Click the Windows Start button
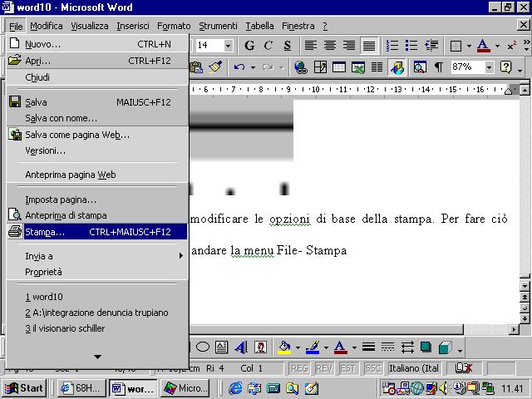 (24, 388)
